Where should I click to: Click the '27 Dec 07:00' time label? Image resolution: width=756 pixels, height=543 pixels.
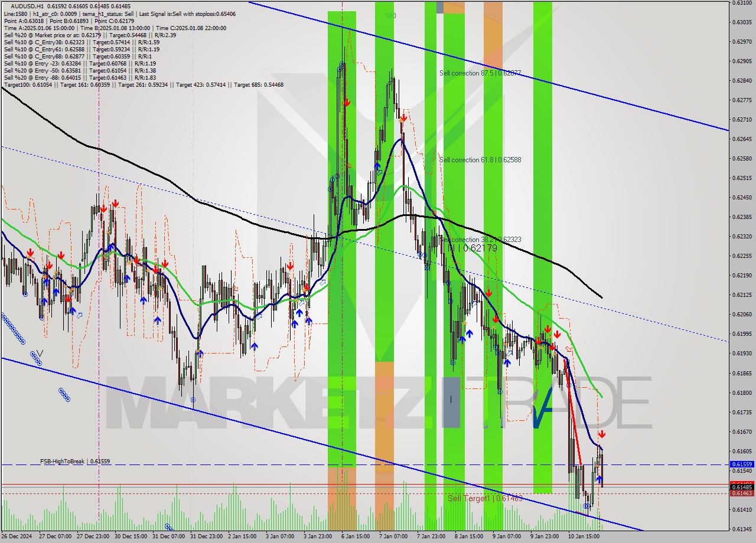55,537
